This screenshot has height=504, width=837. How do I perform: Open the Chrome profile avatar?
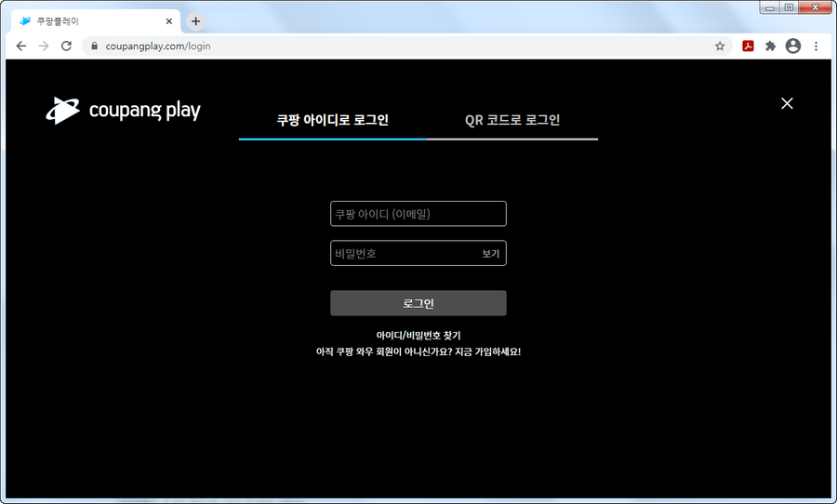(x=793, y=46)
